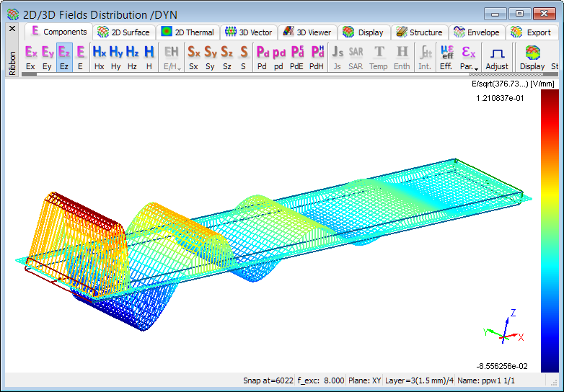The width and height of the screenshot is (564, 392).
Task: Toggle total H field magnitude display
Action: click(x=149, y=57)
